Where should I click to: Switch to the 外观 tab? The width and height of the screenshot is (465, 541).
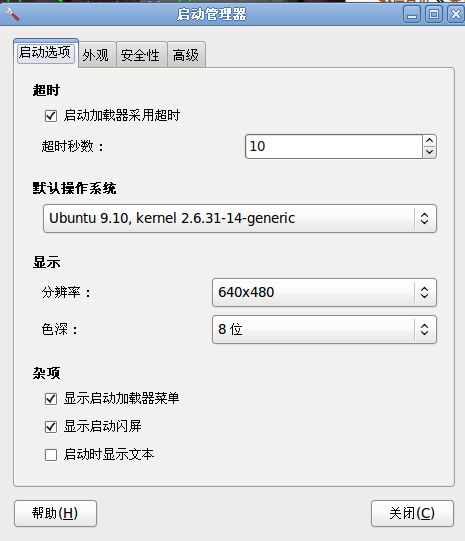point(96,55)
